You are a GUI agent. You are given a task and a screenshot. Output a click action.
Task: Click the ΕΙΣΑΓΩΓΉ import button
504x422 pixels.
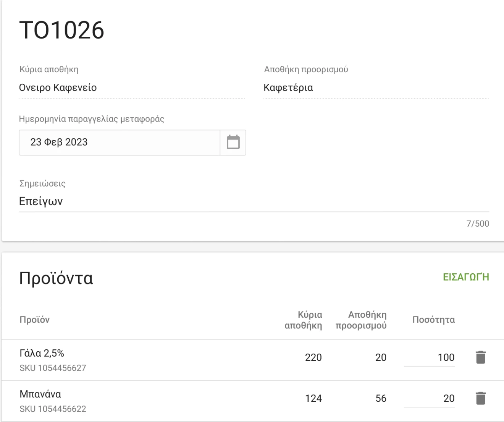(x=466, y=277)
